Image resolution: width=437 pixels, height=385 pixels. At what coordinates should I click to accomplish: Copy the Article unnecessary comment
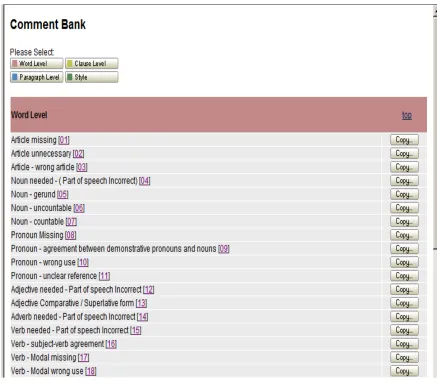[404, 154]
